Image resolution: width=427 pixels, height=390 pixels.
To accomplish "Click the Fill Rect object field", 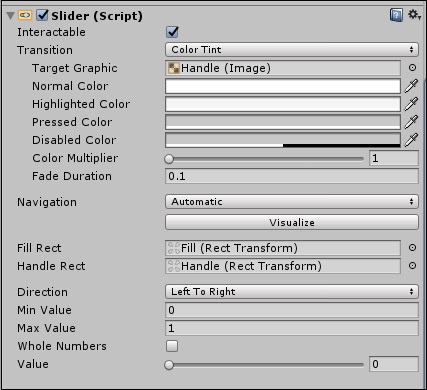I will [283, 248].
